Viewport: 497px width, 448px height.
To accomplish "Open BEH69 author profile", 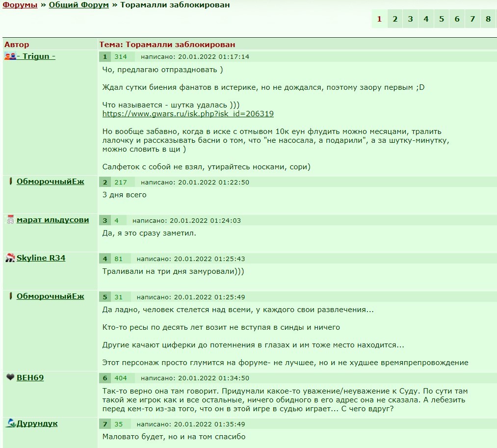I will click(30, 377).
